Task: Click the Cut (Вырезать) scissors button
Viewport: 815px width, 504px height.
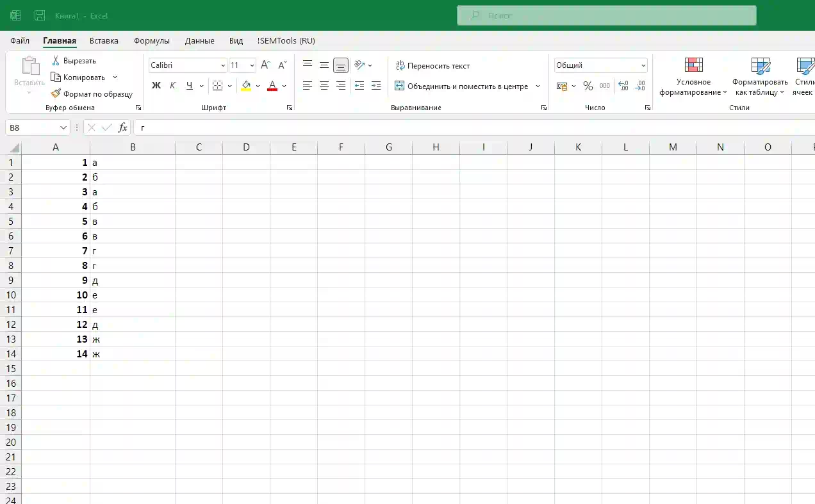Action: 73,61
